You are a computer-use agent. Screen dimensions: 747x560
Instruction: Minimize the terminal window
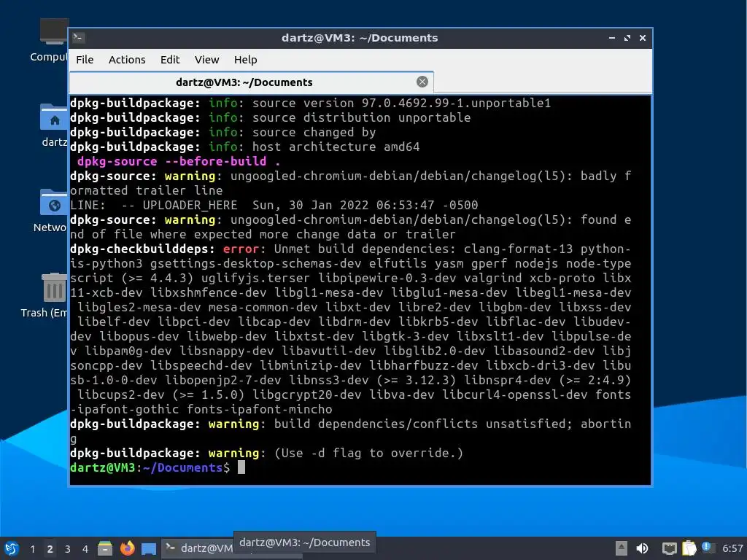612,38
